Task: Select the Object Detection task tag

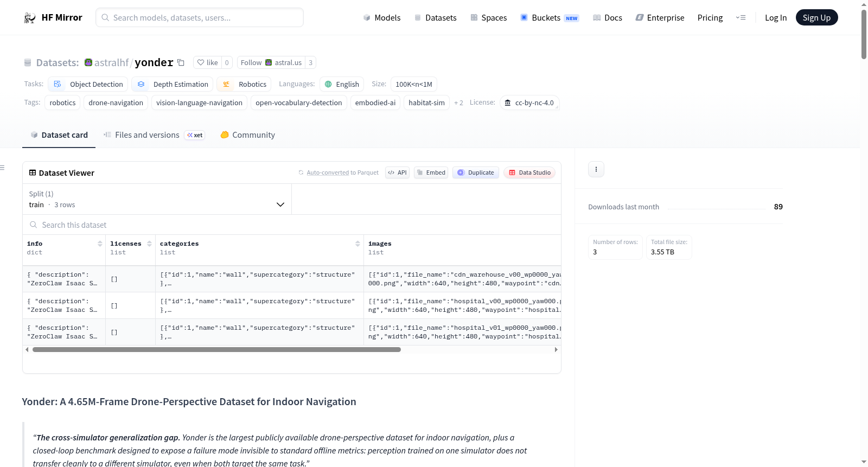Action: tap(88, 84)
